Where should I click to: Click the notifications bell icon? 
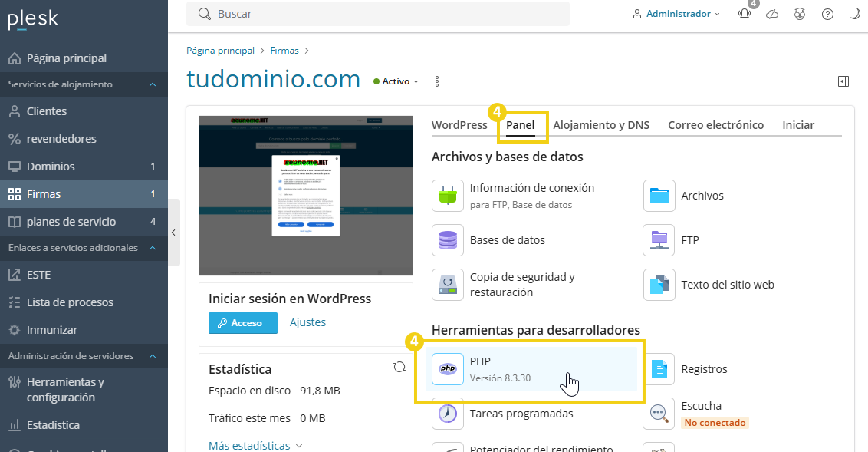[744, 14]
